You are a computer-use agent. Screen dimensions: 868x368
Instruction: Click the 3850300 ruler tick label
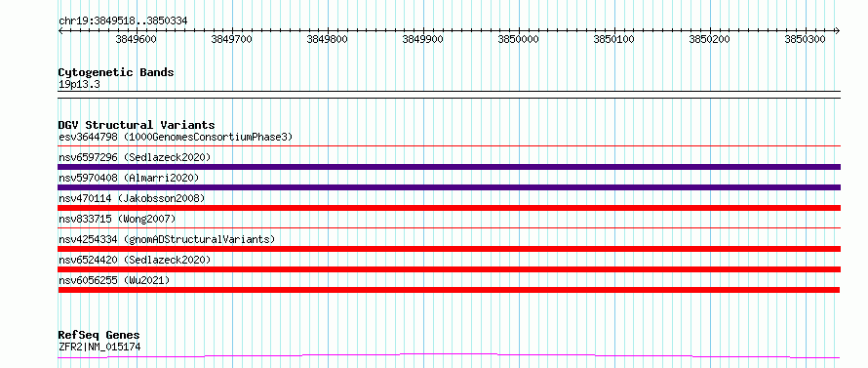806,40
